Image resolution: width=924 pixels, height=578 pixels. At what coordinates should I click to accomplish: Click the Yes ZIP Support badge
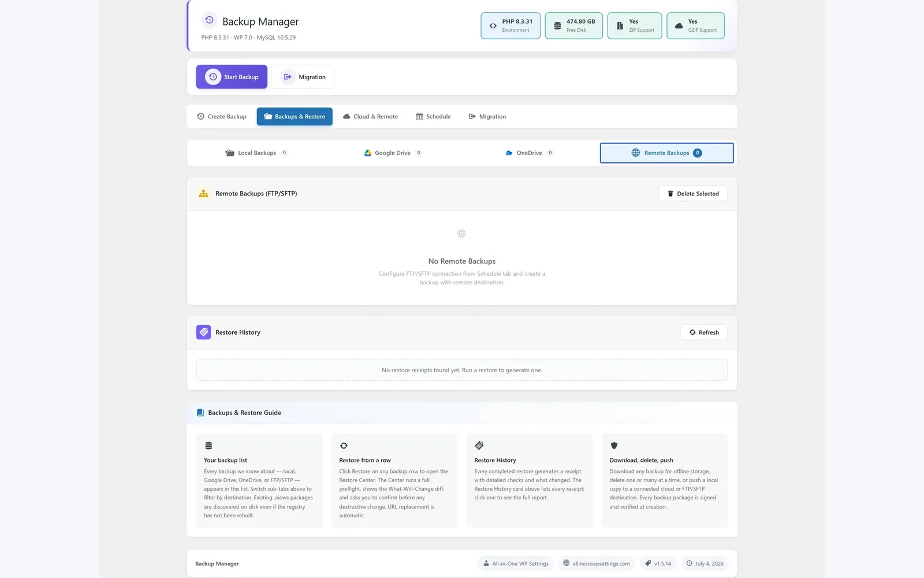click(x=635, y=26)
